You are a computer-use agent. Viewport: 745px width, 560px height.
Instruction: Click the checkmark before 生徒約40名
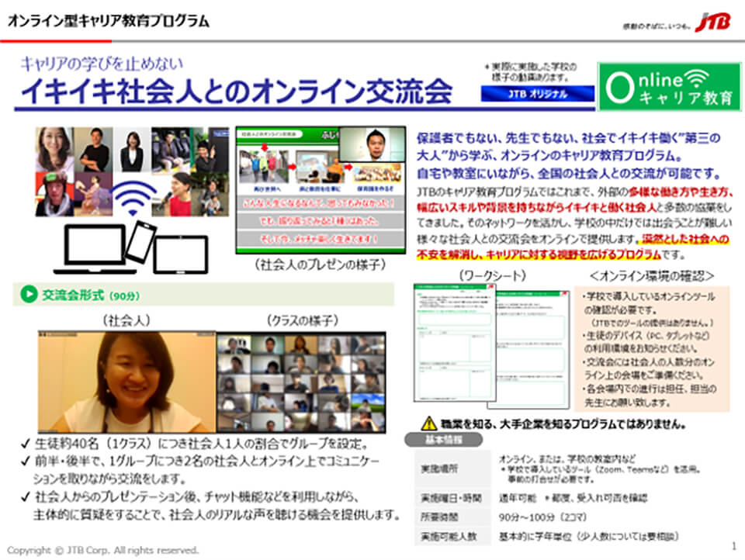tap(25, 444)
